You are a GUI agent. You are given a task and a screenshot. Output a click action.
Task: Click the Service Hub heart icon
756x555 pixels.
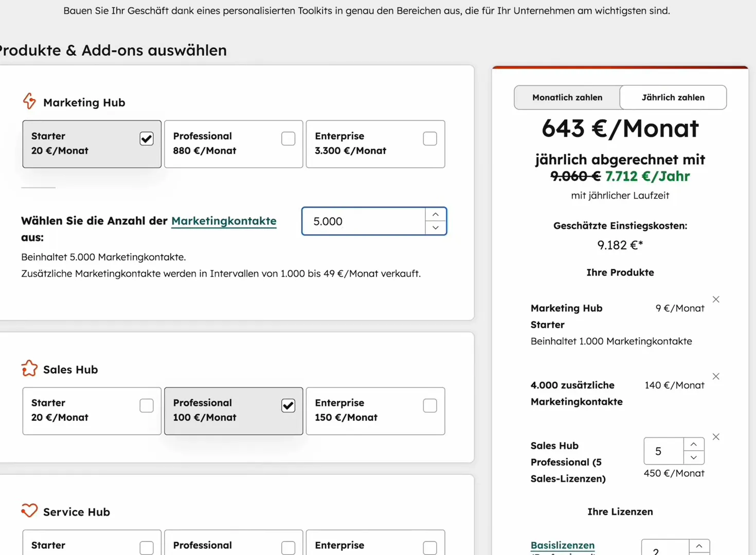click(29, 510)
